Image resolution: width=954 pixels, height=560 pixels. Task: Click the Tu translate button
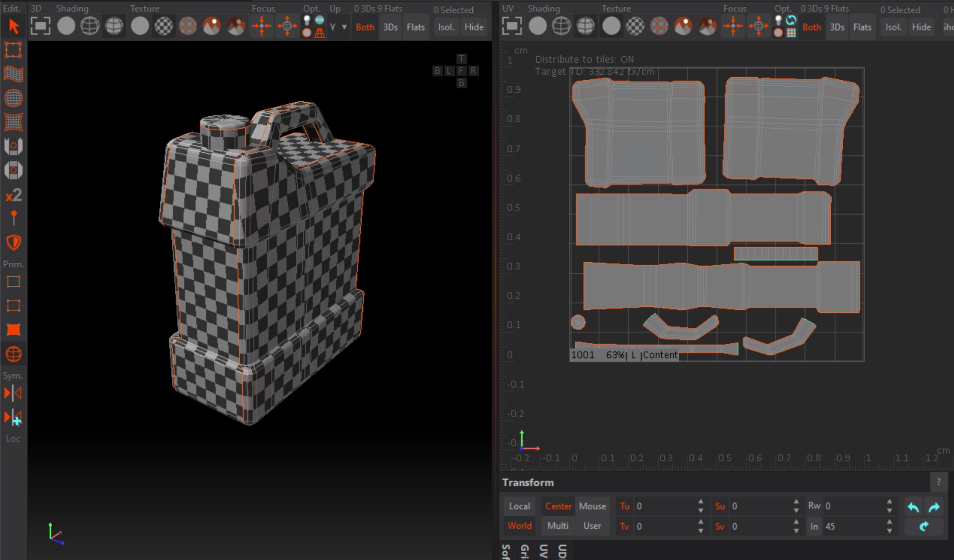pyautogui.click(x=624, y=506)
